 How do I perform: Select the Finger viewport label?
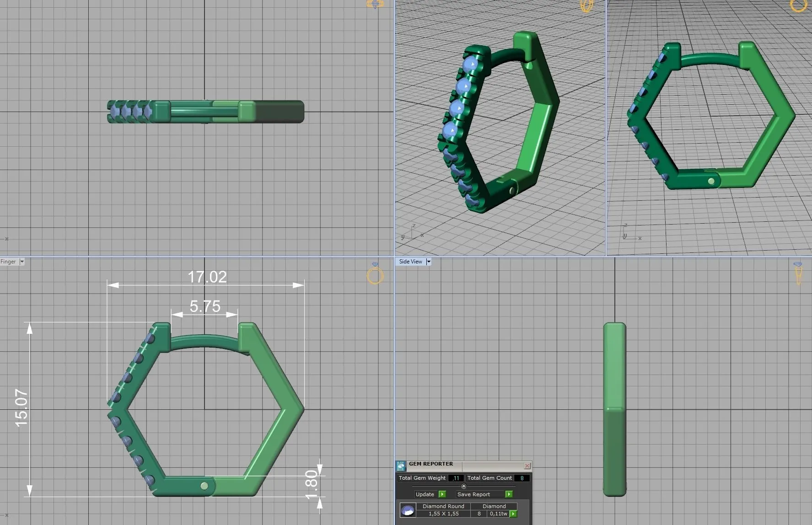(x=8, y=262)
